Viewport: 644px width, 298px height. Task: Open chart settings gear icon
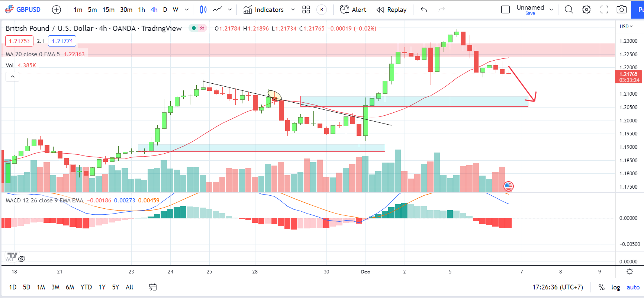coord(587,10)
